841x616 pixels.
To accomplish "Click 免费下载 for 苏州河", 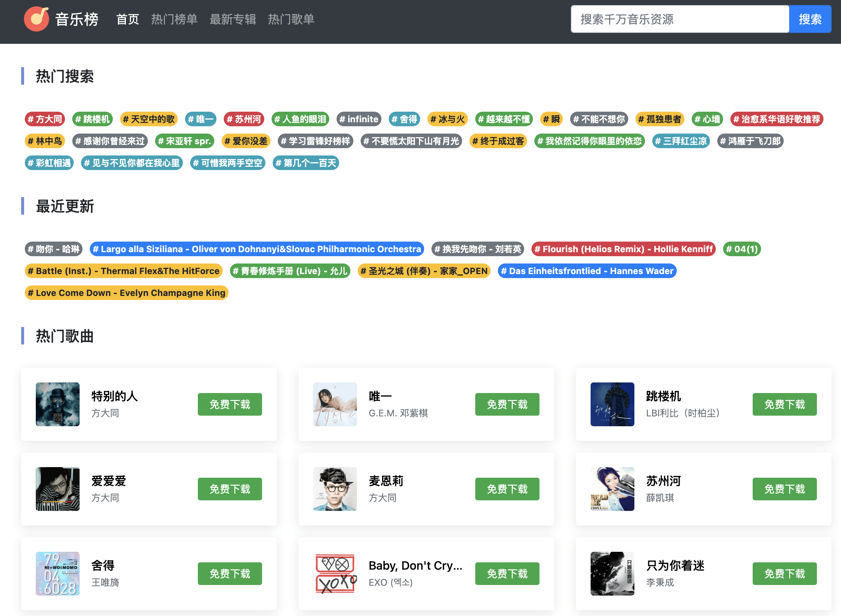I will (785, 489).
